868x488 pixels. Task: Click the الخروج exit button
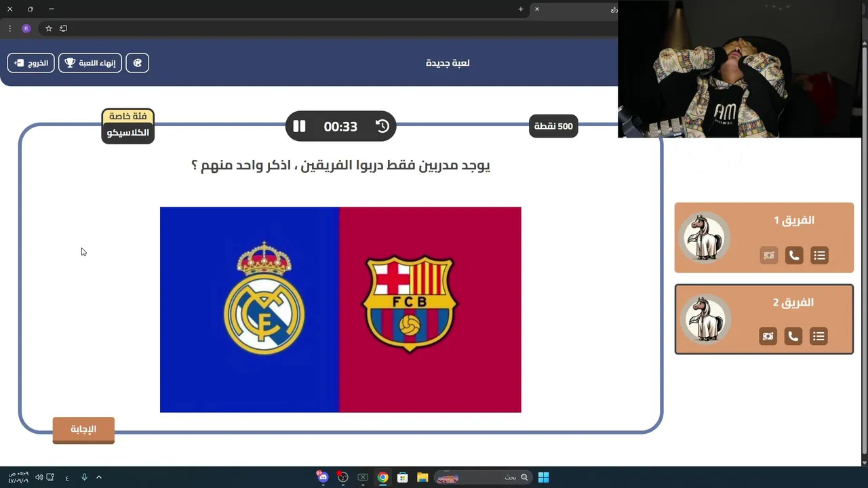(31, 63)
